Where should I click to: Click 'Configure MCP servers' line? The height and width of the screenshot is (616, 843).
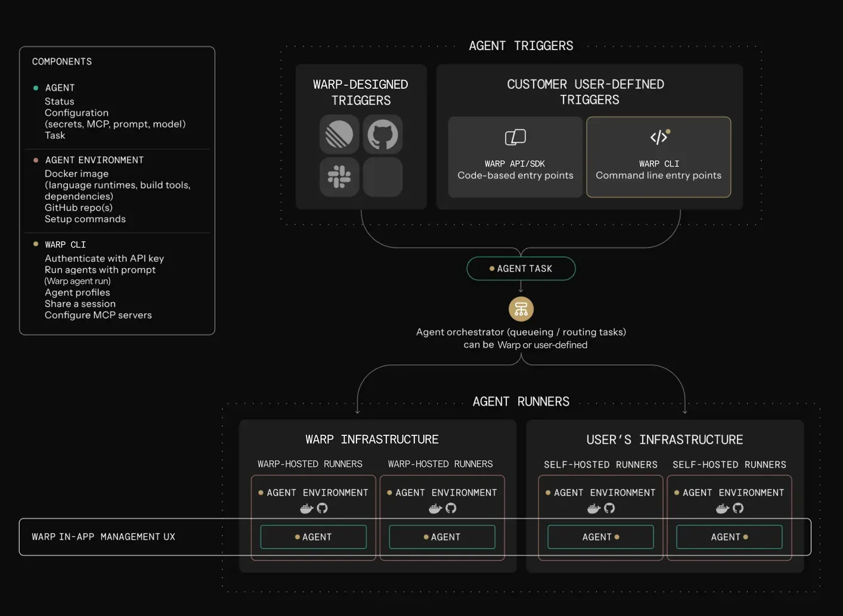[x=98, y=315]
